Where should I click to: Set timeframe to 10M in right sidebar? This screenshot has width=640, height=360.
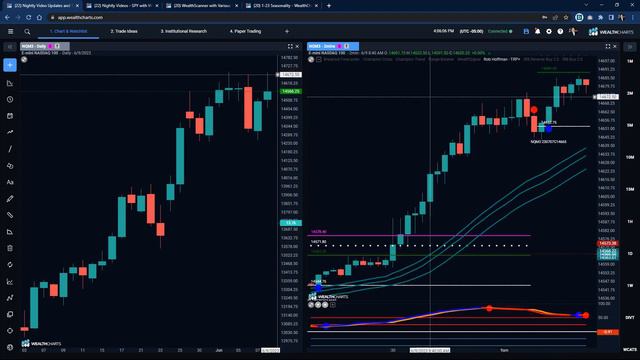[630, 157]
